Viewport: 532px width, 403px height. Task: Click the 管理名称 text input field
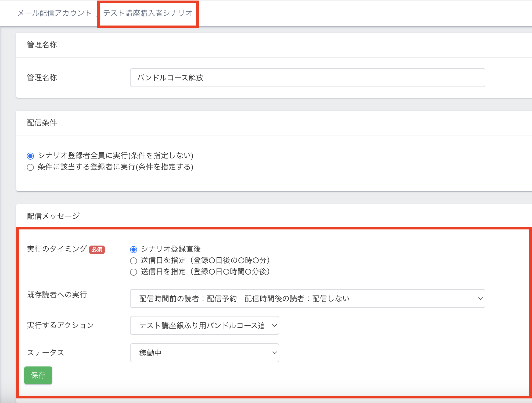point(307,78)
